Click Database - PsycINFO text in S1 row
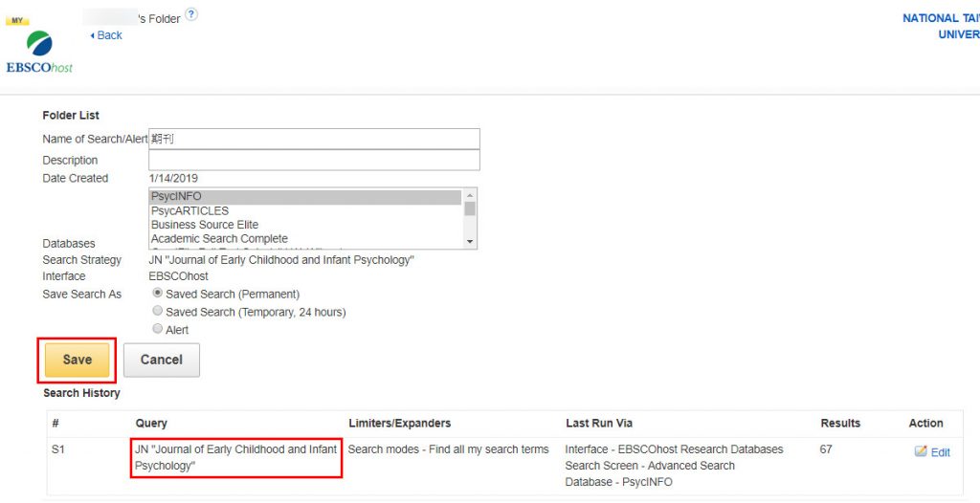 [619, 482]
